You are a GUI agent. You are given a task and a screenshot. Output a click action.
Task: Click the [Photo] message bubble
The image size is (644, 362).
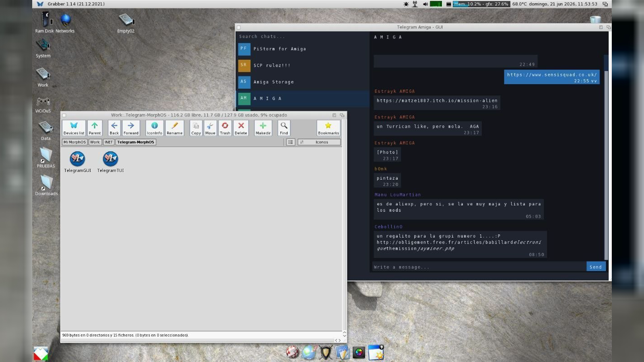pyautogui.click(x=387, y=155)
